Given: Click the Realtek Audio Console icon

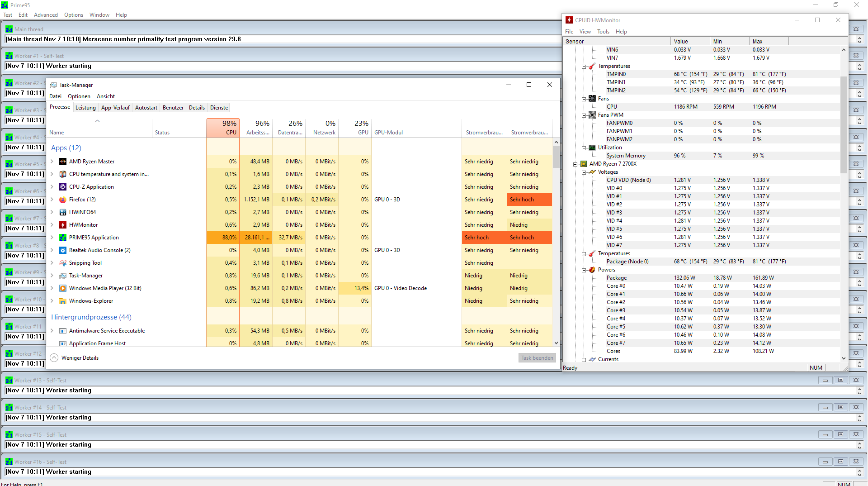Looking at the screenshot, I should pos(63,250).
